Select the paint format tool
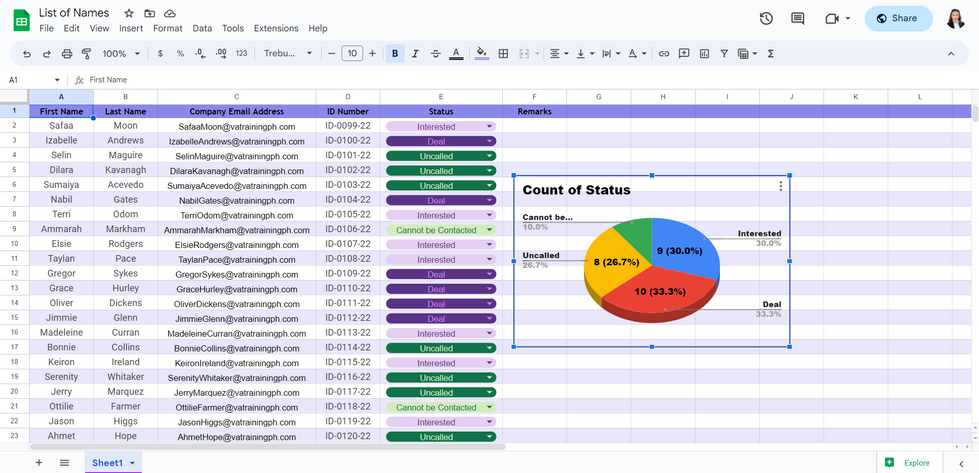 click(86, 53)
